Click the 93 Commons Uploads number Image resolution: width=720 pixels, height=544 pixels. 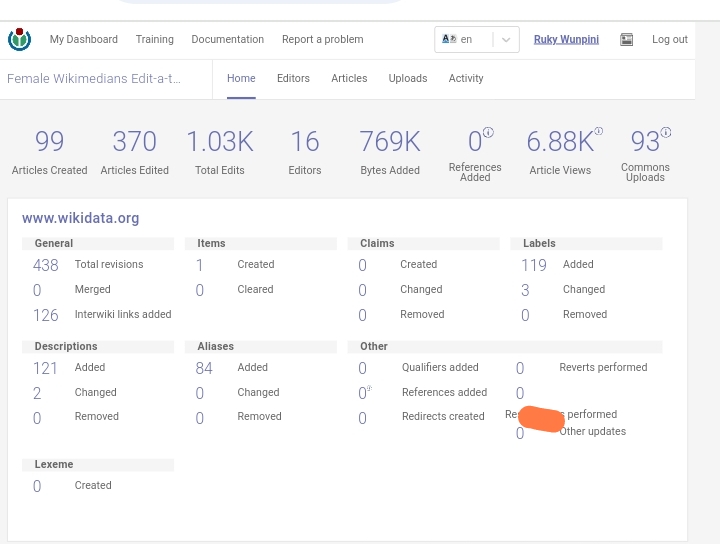point(645,141)
